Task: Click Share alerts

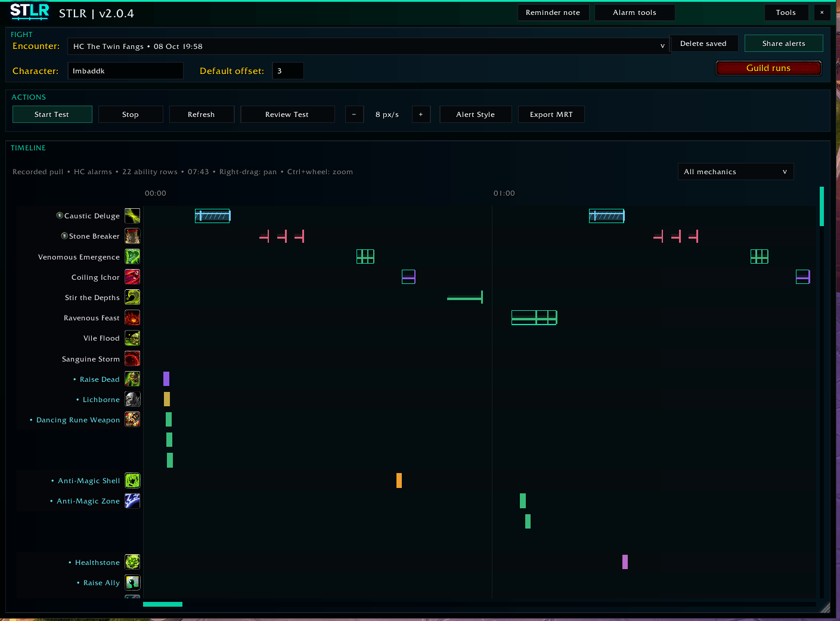Action: pyautogui.click(x=784, y=44)
